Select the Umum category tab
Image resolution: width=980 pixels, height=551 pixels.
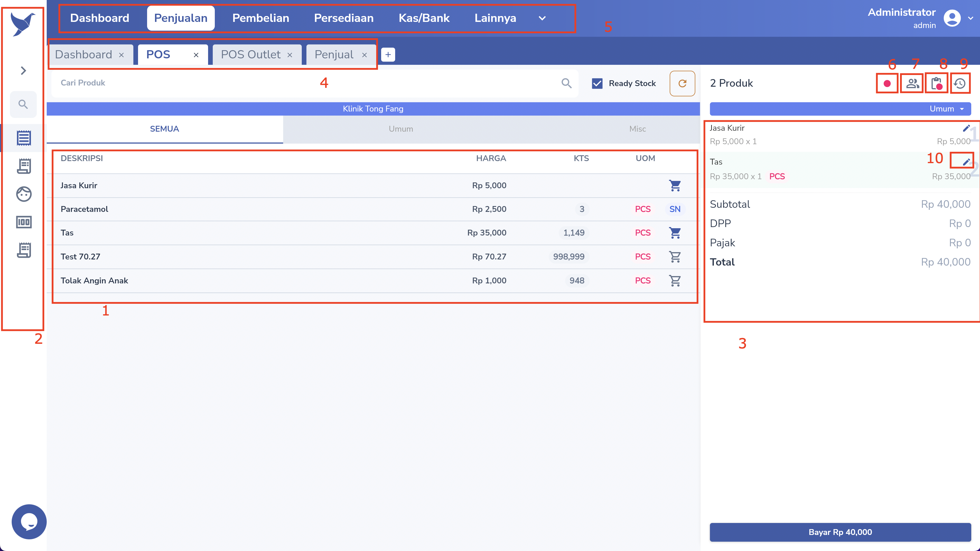(401, 129)
